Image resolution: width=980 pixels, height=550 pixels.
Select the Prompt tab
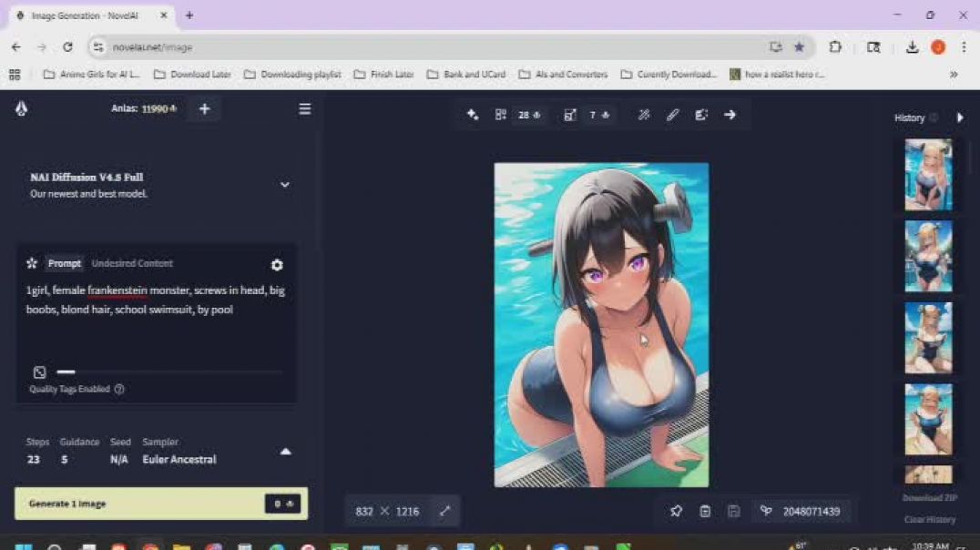coord(64,264)
